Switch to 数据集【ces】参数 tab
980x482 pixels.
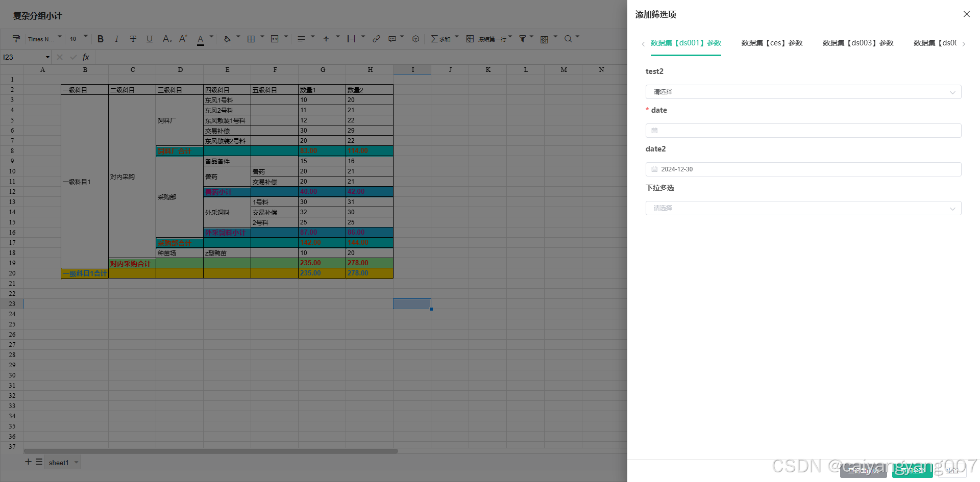click(x=772, y=43)
